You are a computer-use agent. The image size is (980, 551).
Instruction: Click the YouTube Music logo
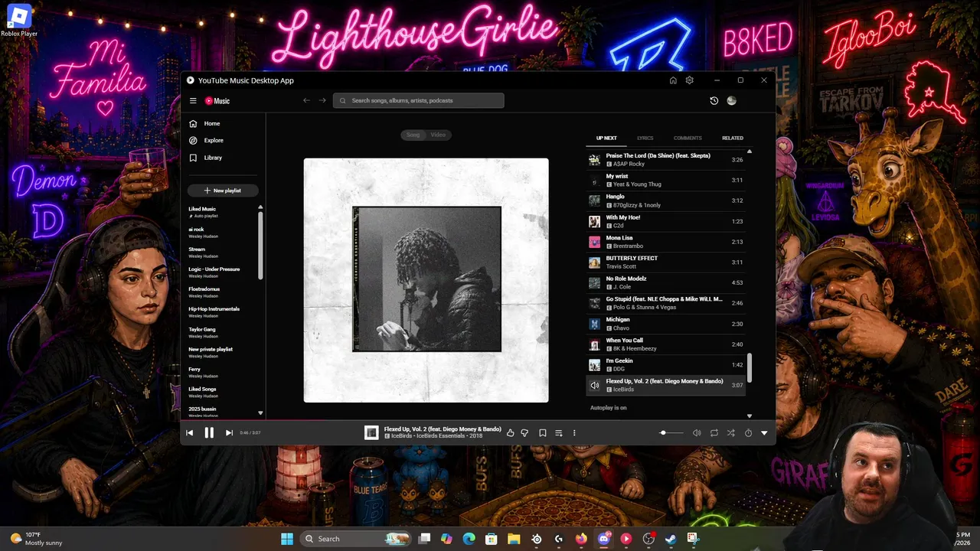click(217, 101)
